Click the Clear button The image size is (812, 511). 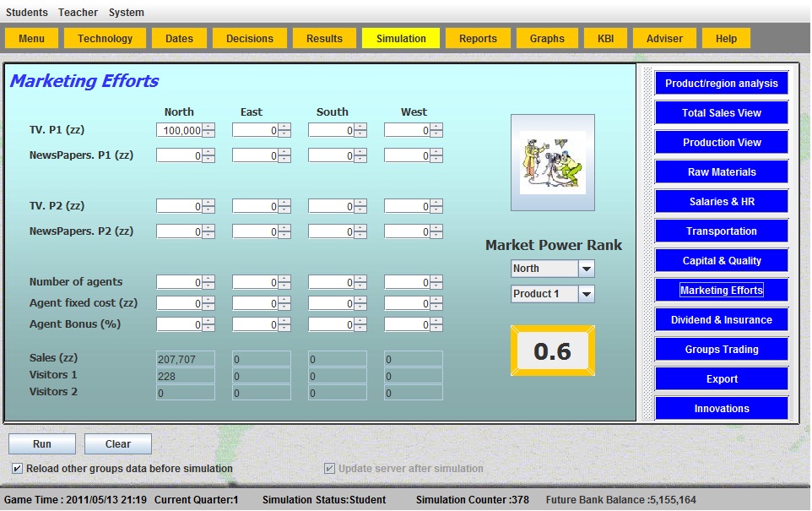pos(118,444)
